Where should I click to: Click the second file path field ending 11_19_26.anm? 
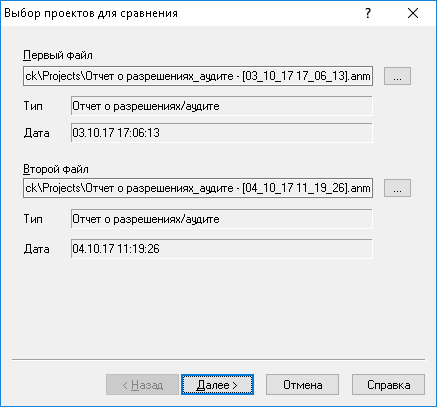click(198, 188)
